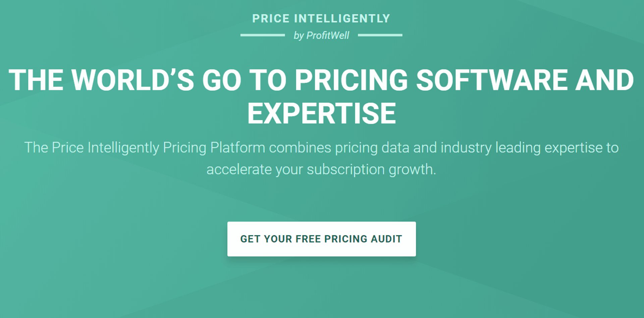Select the 'by ProfitWell' branding text
Image resolution: width=644 pixels, height=318 pixels.
[x=321, y=35]
